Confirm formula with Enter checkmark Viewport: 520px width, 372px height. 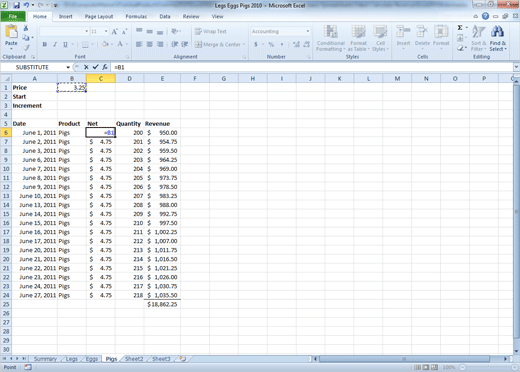coord(95,67)
